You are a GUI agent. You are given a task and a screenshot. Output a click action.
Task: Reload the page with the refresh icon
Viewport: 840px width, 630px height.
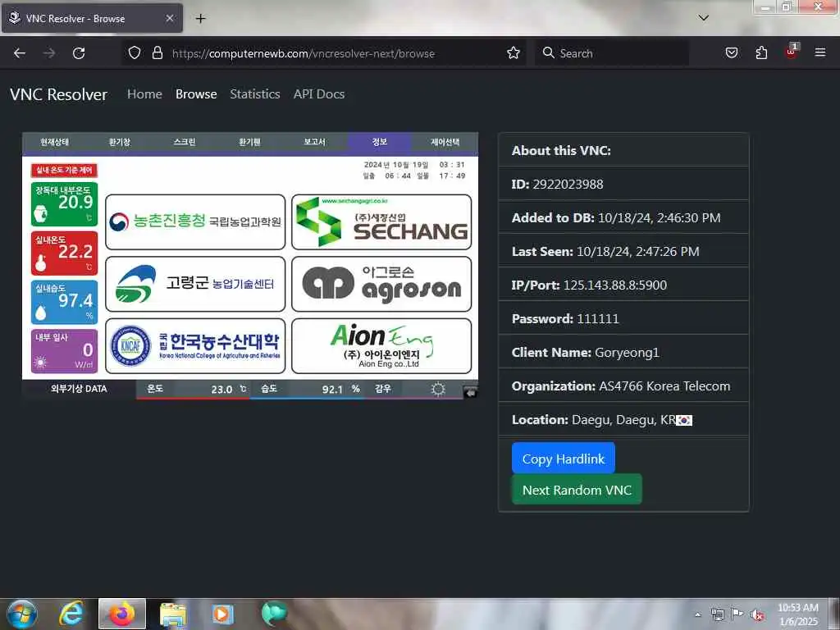[79, 53]
